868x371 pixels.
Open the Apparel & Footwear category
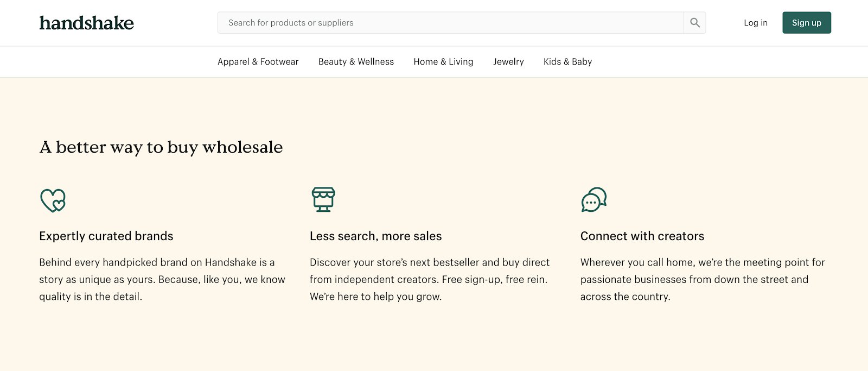pos(258,62)
